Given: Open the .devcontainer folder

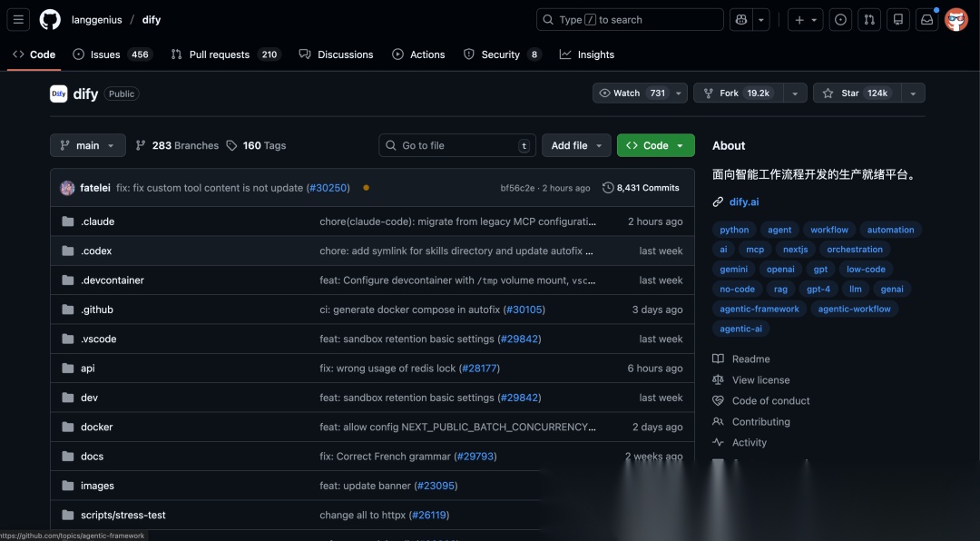Looking at the screenshot, I should [113, 280].
